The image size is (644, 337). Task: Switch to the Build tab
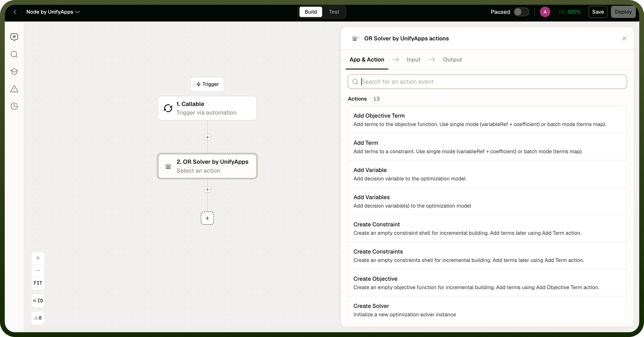pyautogui.click(x=311, y=12)
